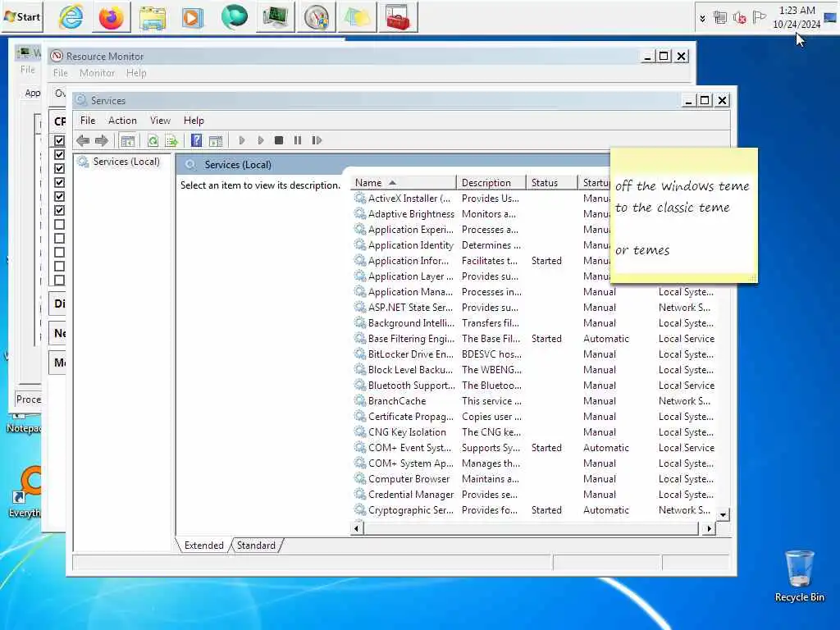Click the Export List toolbar icon

pos(171,140)
